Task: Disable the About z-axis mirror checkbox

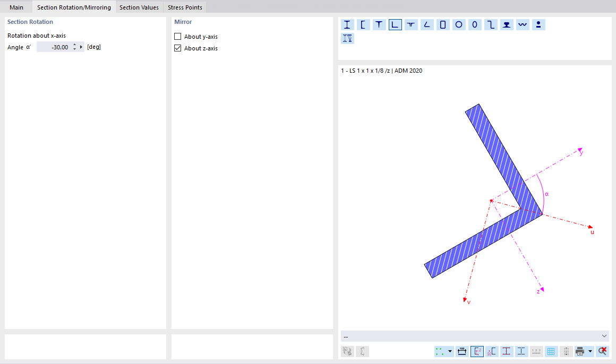Action: [178, 48]
